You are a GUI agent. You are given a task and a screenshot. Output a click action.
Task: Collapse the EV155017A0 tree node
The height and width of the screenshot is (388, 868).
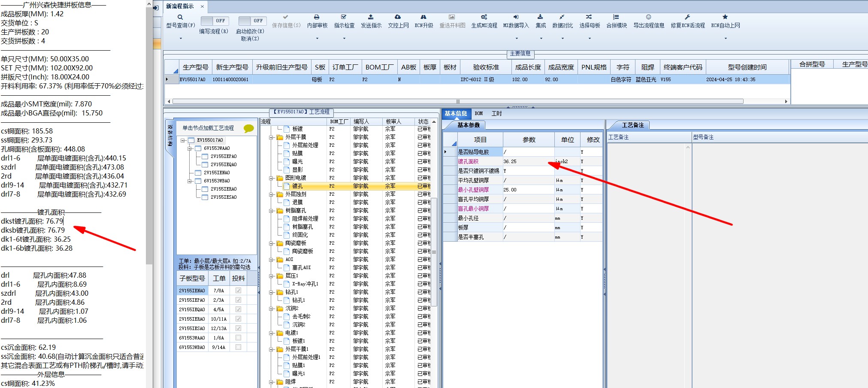[183, 140]
